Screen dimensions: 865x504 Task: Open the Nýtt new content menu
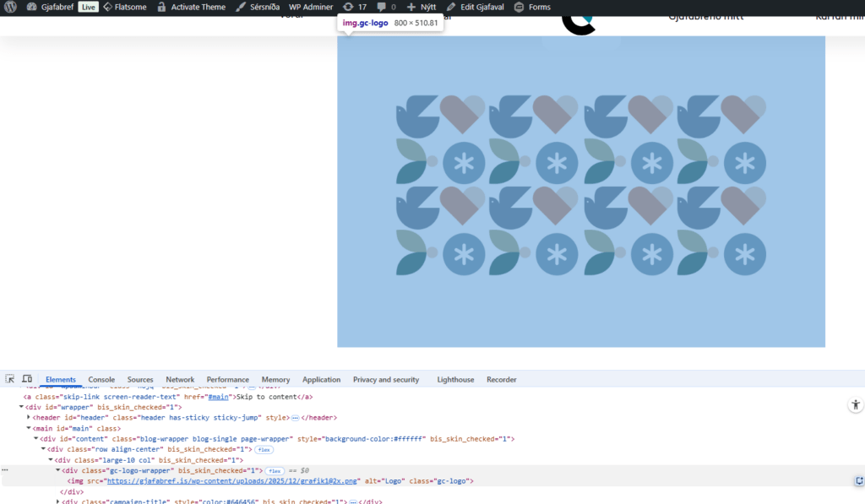coord(422,7)
